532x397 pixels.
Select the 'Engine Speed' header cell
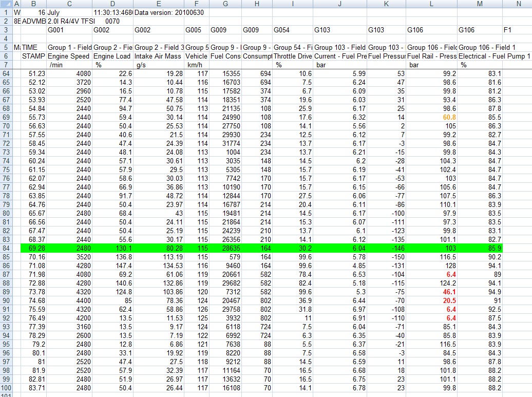point(69,56)
